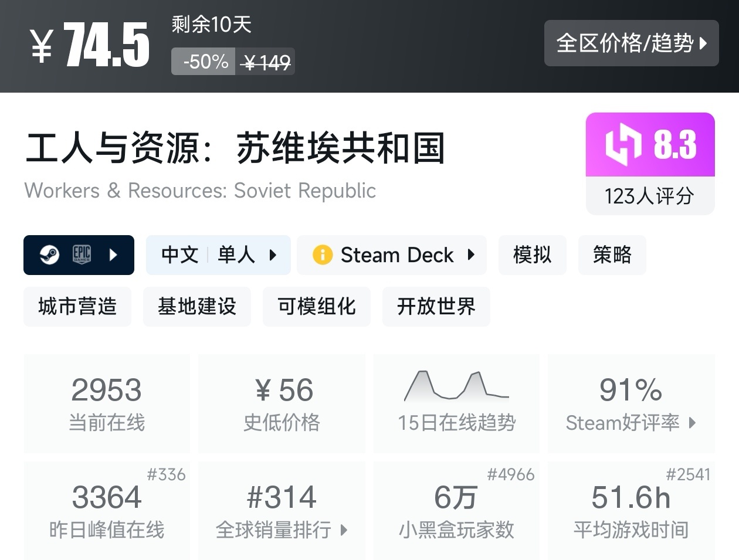The height and width of the screenshot is (560, 739).
Task: Select the 可模组化 tag
Action: (317, 307)
